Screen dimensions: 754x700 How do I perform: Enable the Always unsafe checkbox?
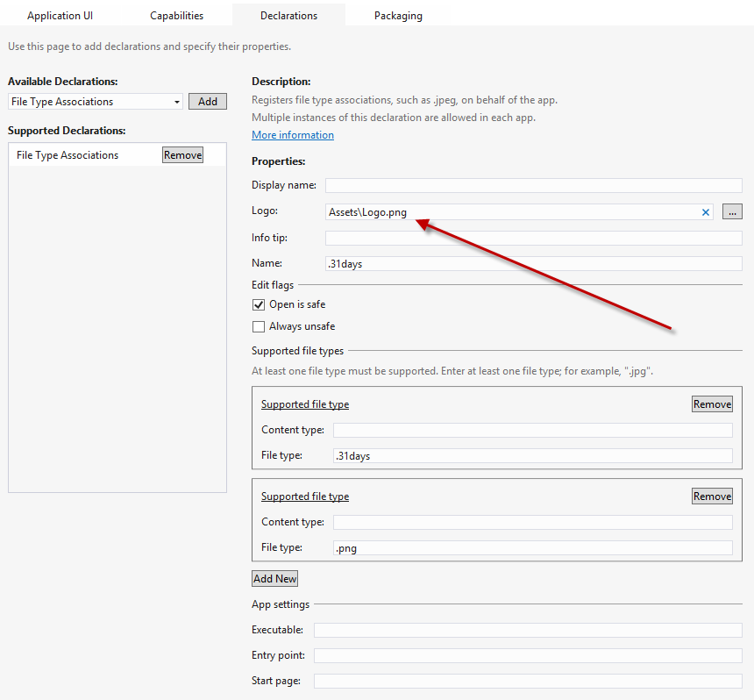tap(259, 327)
